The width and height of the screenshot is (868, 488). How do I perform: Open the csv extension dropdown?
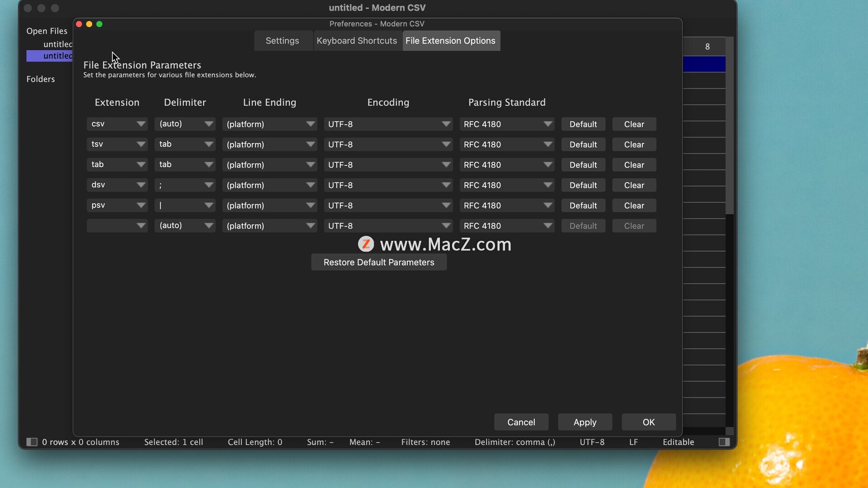click(117, 124)
